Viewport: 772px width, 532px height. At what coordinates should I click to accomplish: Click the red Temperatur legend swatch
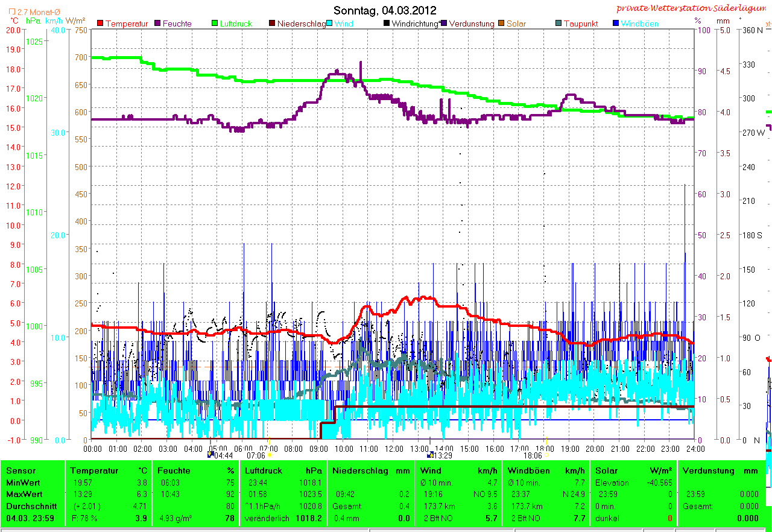tap(101, 24)
